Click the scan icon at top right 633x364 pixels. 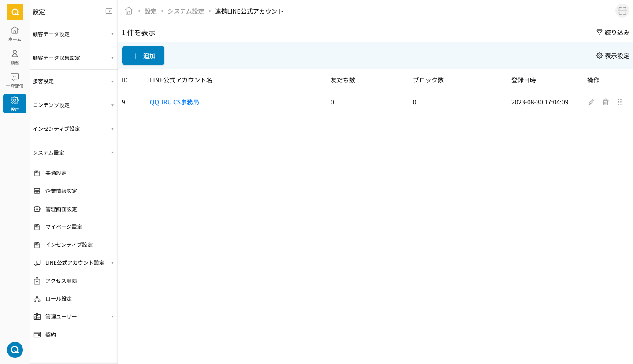coord(622,11)
